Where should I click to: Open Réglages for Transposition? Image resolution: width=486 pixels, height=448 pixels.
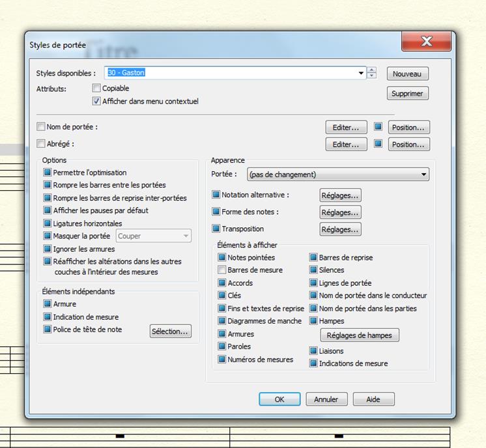(340, 229)
